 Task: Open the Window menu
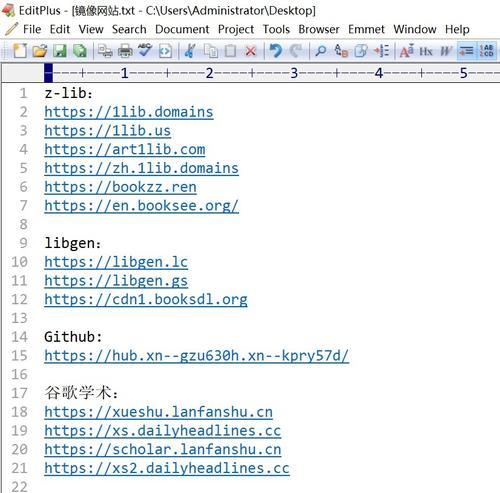[x=415, y=29]
